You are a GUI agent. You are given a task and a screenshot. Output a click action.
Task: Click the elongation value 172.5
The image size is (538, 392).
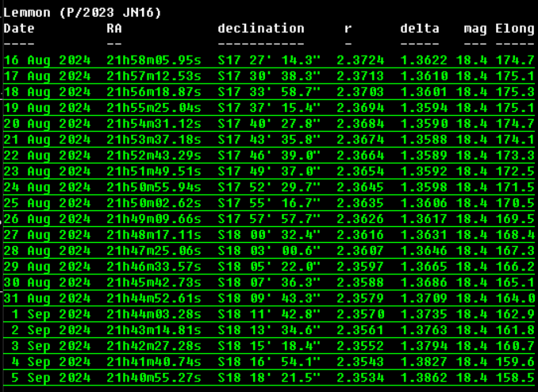pyautogui.click(x=514, y=171)
